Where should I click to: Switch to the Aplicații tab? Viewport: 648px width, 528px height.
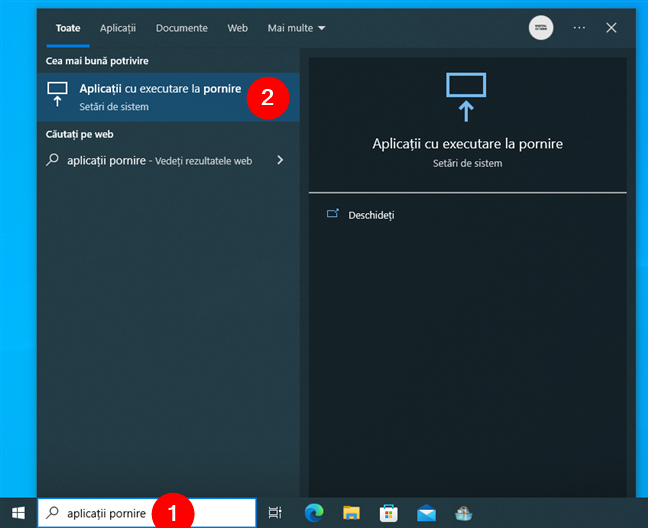pyautogui.click(x=118, y=28)
